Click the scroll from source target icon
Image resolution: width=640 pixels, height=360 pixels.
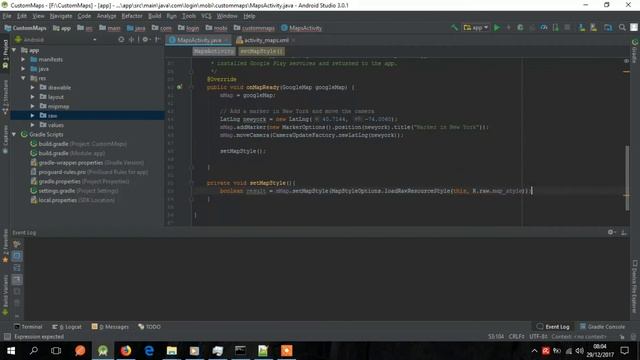(121, 40)
